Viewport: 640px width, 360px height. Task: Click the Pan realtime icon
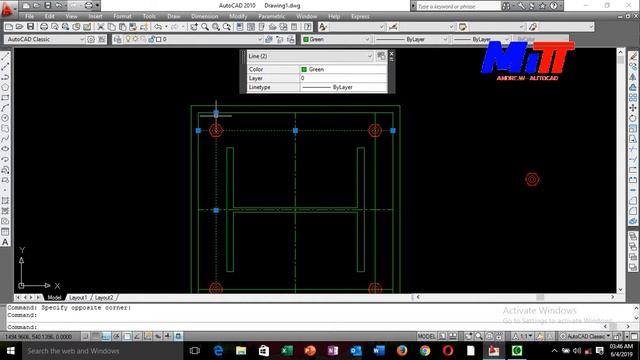[x=194, y=27]
